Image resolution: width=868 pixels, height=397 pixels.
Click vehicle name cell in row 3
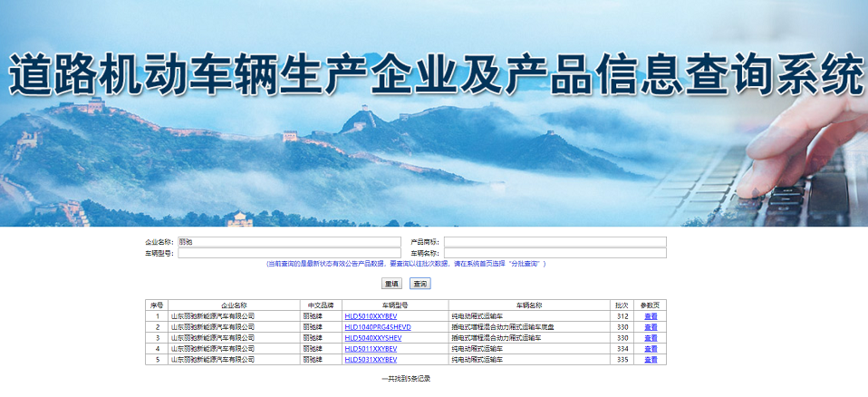pos(529,338)
